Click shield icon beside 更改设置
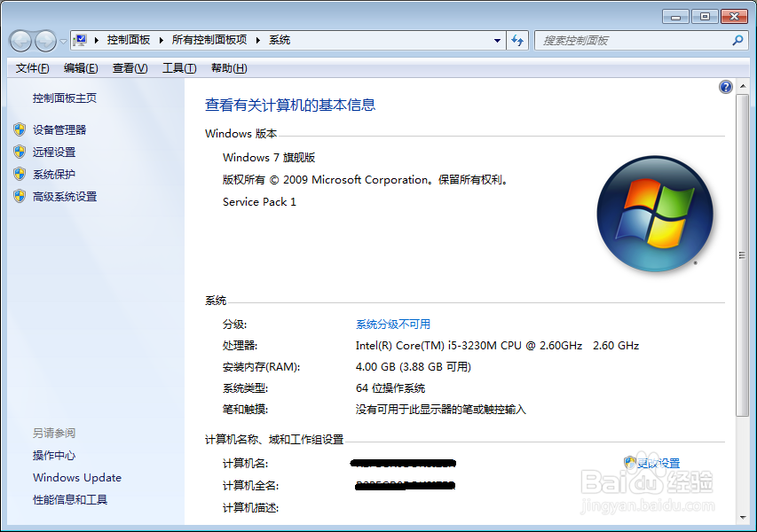 coord(629,463)
